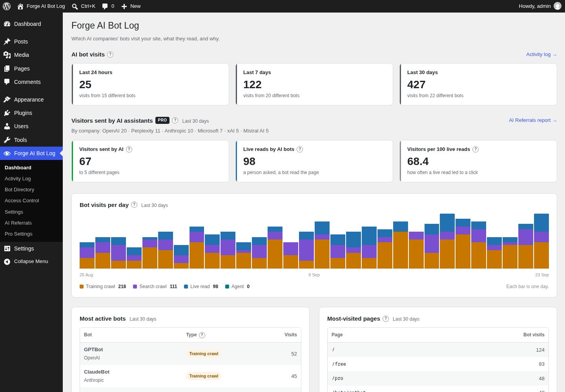Image resolution: width=565 pixels, height=392 pixels.
Task: Click Live read blue legend swatch
Action: coord(186,287)
